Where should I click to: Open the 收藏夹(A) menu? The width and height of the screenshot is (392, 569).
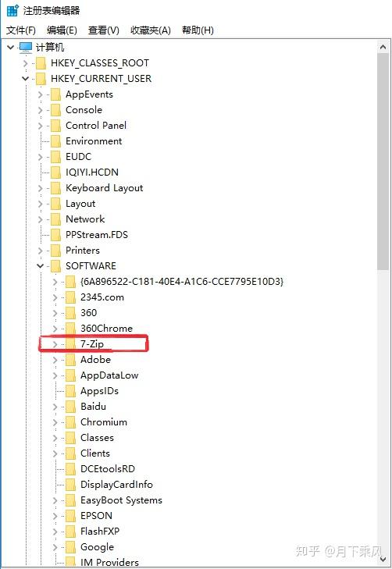(x=150, y=30)
